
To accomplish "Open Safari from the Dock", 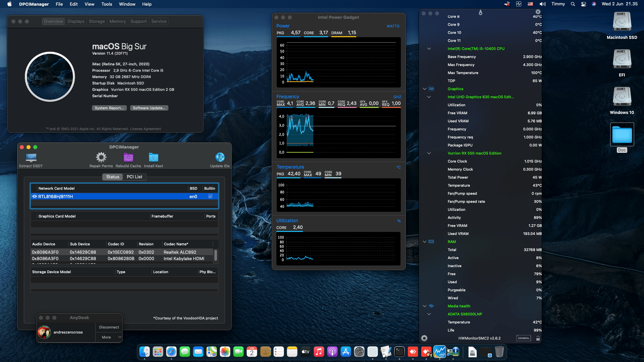I will click(x=171, y=352).
